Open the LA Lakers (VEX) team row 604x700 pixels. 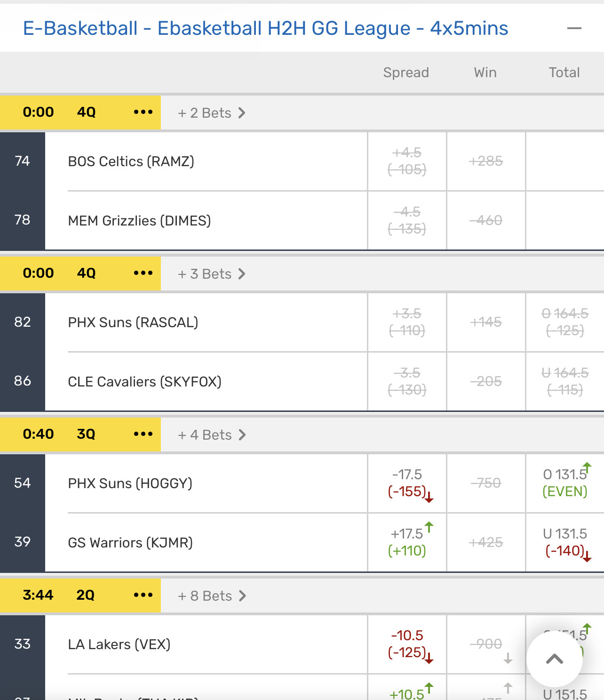[x=119, y=644]
